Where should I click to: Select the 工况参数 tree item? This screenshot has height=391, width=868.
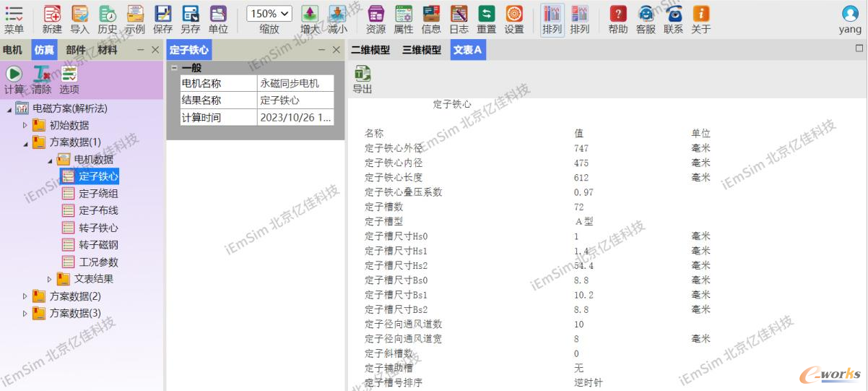pyautogui.click(x=98, y=262)
